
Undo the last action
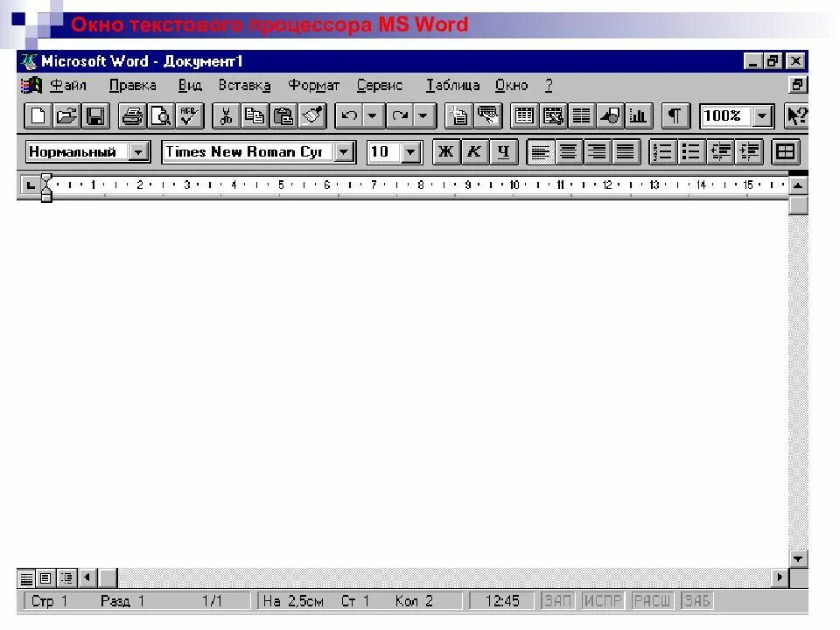349,115
